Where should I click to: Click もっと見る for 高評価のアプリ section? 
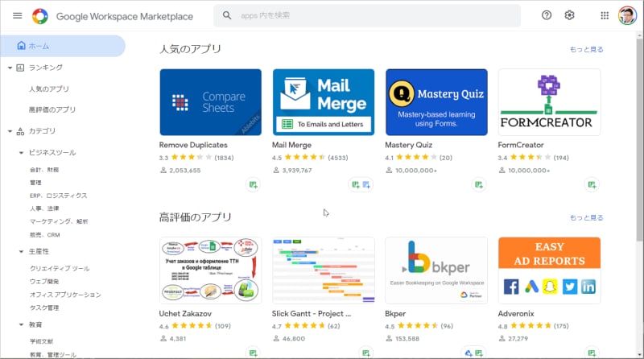click(587, 217)
